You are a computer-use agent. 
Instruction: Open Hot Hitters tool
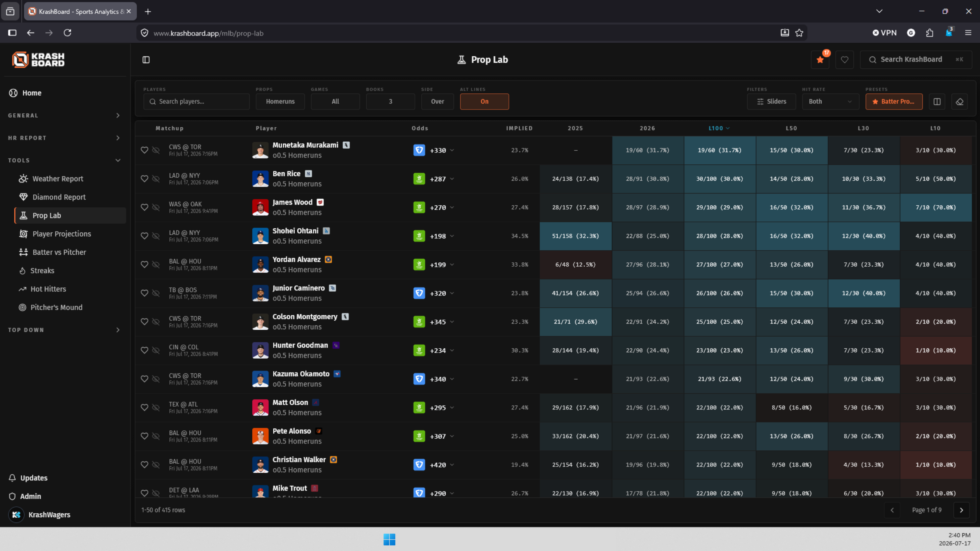point(48,289)
